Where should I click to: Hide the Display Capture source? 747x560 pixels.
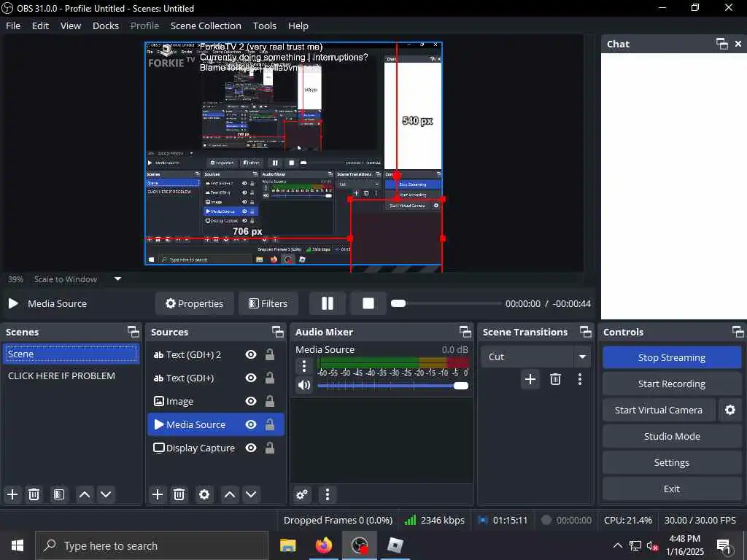251,448
